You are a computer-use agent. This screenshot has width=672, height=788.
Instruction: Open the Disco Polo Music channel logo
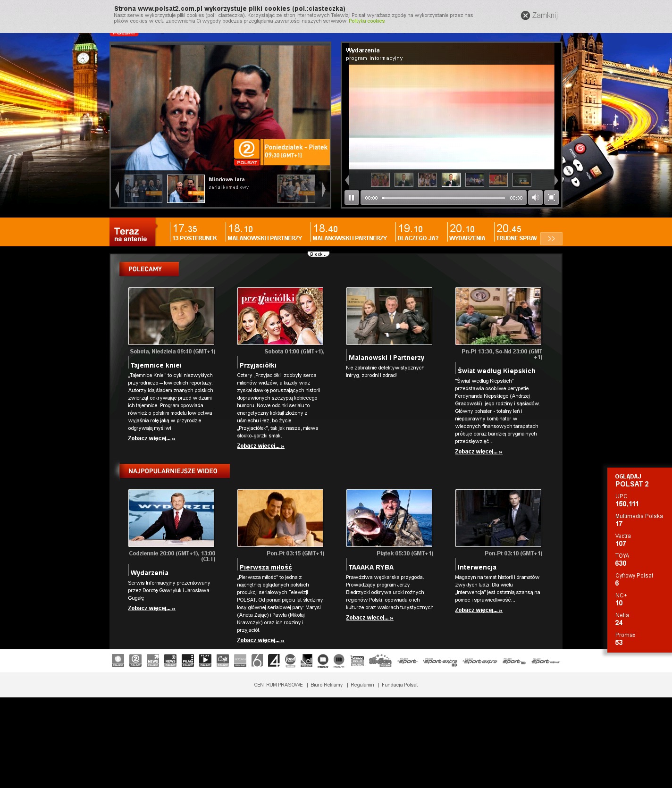click(x=357, y=661)
